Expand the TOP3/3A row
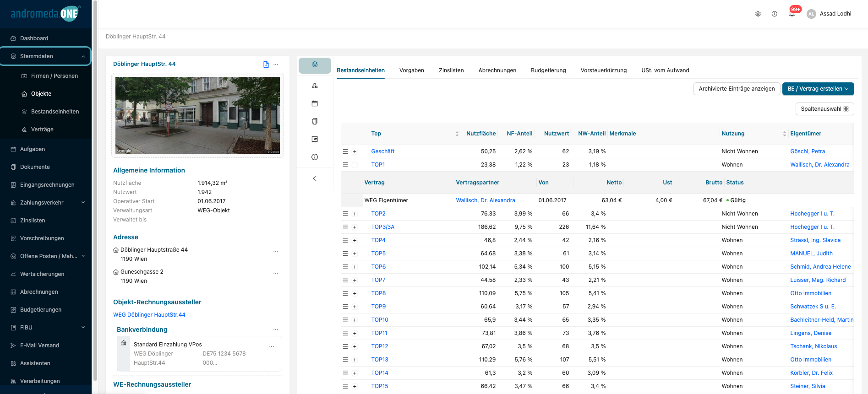The width and height of the screenshot is (868, 394). [355, 227]
